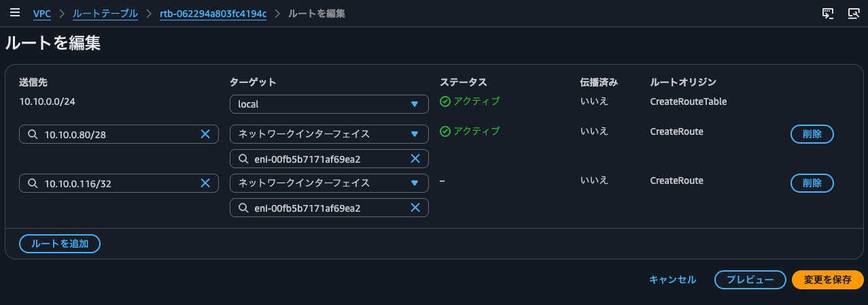Delete the 10.10.0.116/32 route
The width and height of the screenshot is (868, 305).
812,183
